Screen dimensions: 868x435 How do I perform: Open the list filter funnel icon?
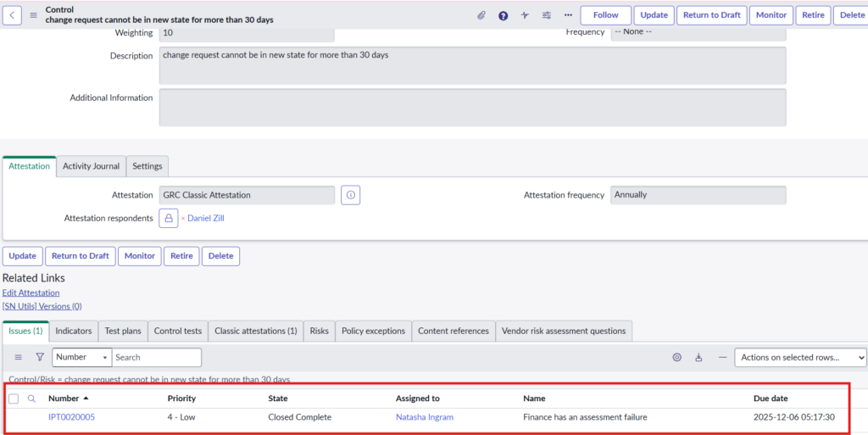coord(40,357)
